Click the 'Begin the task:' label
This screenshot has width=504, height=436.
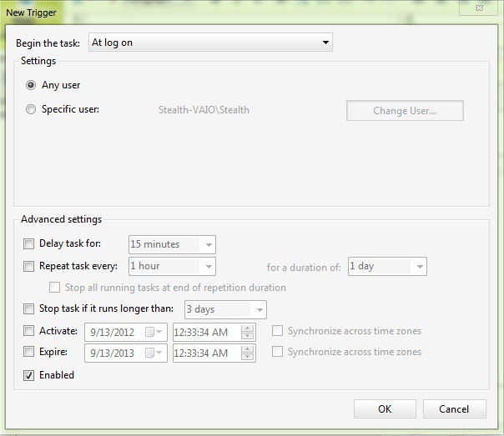point(48,43)
